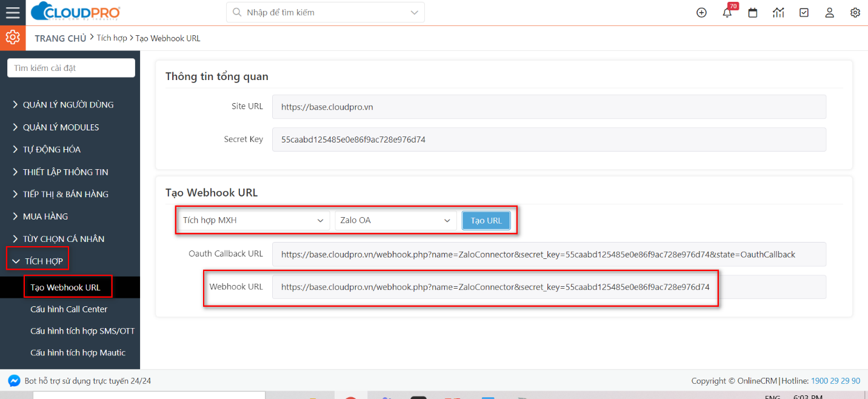Screen dimensions: 868x399
Task: Expand QUẢN LÝ MODULES section
Action: pos(61,127)
